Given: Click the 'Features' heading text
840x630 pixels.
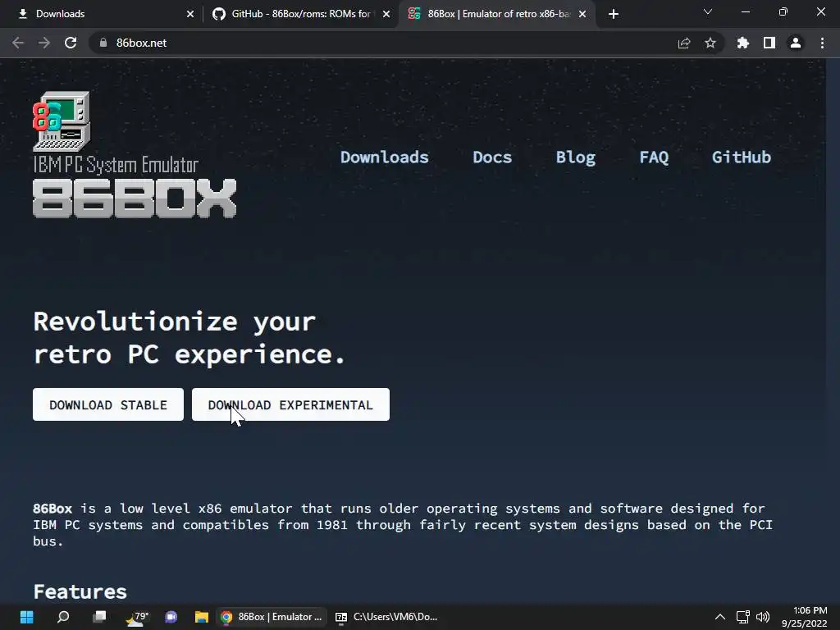Looking at the screenshot, I should 80,592.
